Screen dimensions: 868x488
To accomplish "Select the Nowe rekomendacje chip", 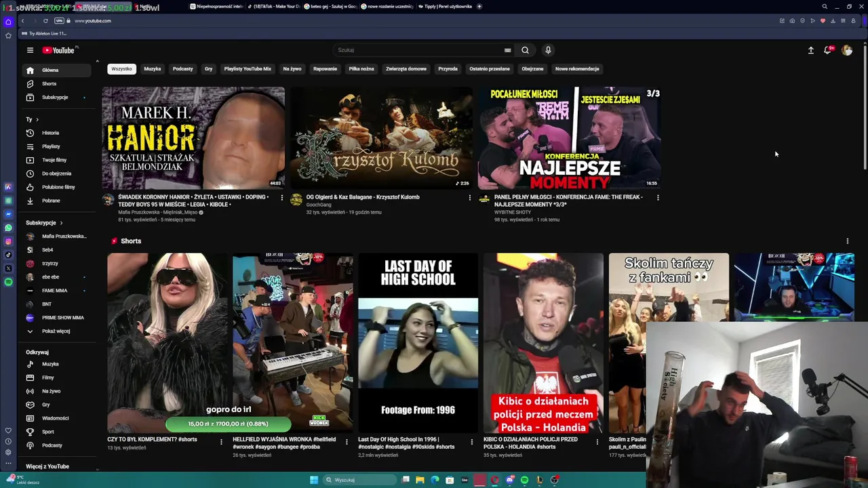I will [577, 69].
